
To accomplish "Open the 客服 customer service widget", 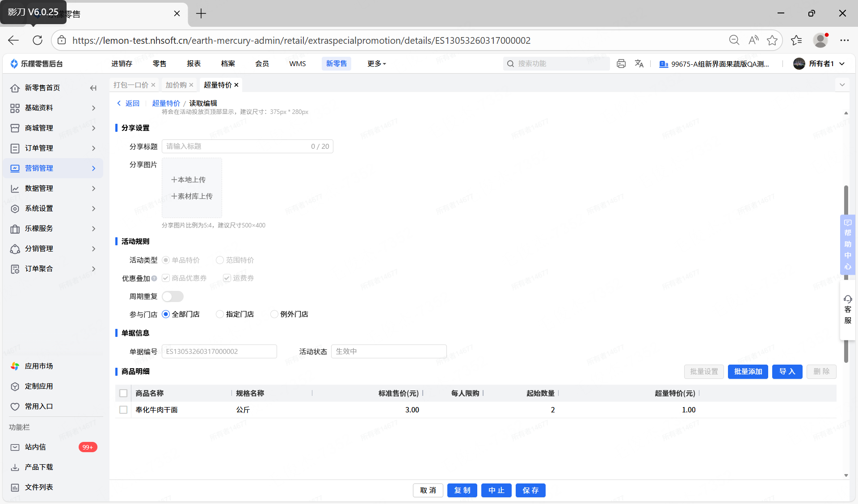I will (847, 309).
